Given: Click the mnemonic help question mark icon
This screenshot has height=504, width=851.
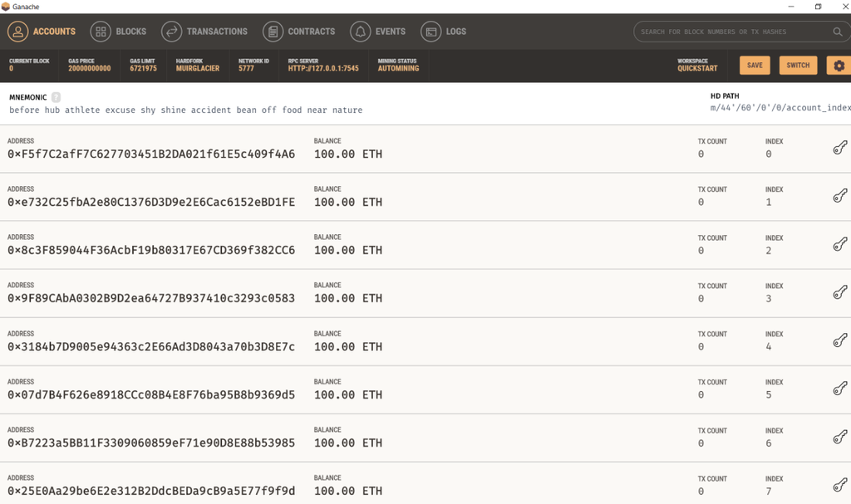Looking at the screenshot, I should [56, 97].
